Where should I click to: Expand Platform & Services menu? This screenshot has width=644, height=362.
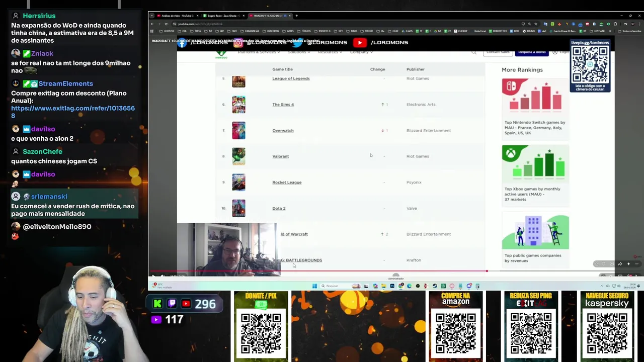[x=259, y=52]
